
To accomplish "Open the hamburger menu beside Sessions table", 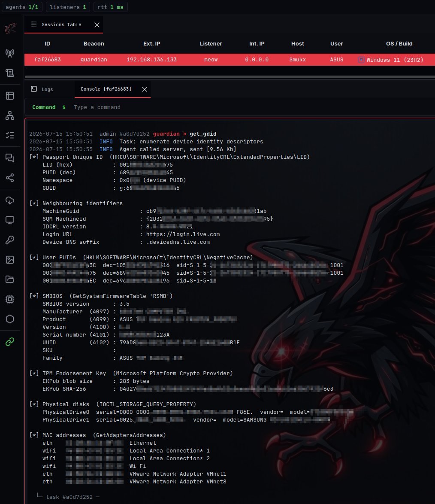I will [34, 24].
